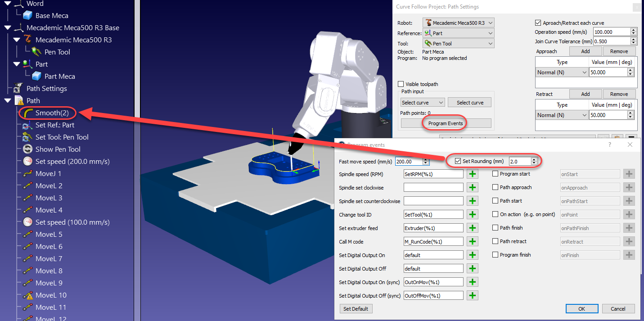Click the Set extruder feed input field
The image size is (644, 321).
click(x=433, y=228)
